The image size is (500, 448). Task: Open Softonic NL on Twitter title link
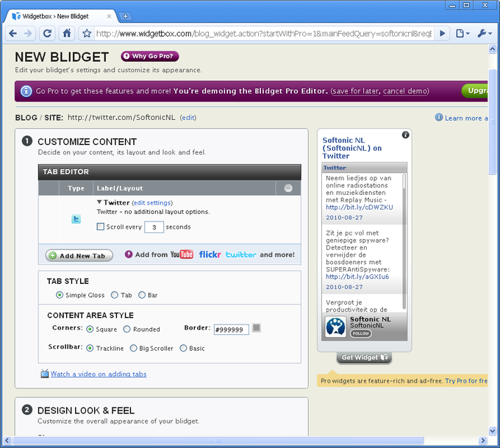click(352, 148)
